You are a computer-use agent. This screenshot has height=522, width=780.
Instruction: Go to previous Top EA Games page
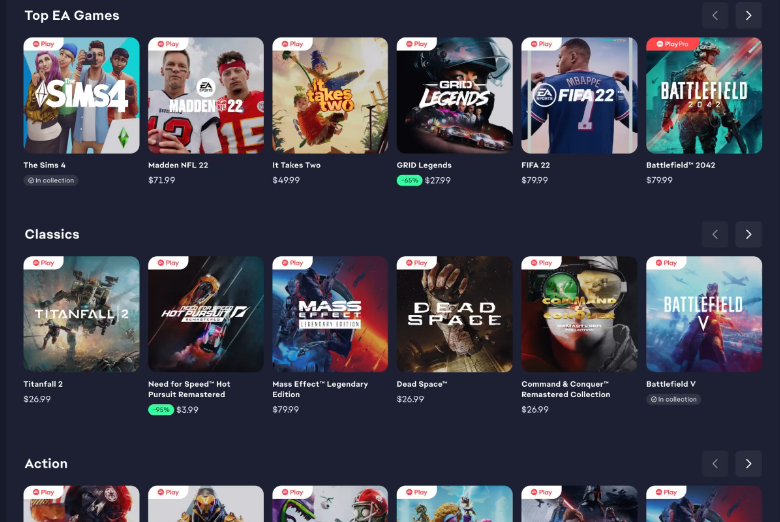point(715,15)
